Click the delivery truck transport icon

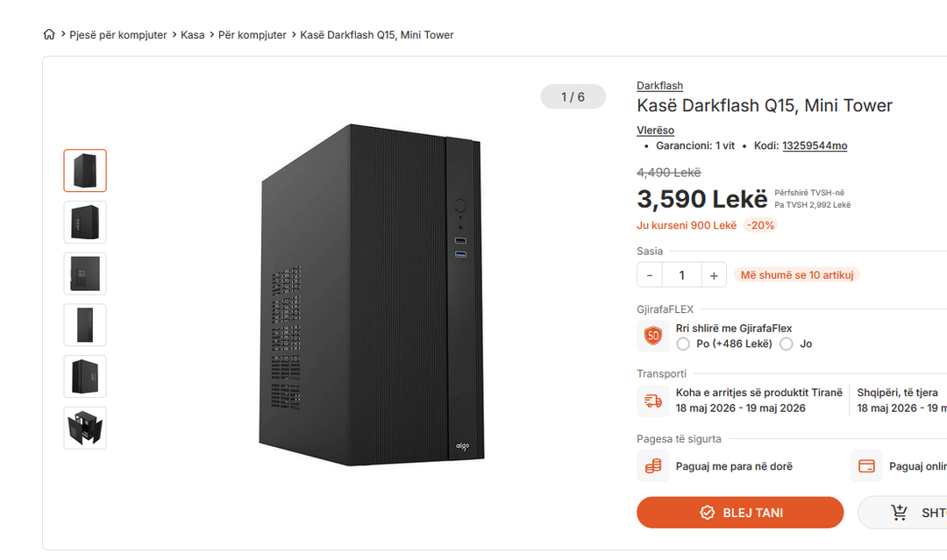(652, 401)
